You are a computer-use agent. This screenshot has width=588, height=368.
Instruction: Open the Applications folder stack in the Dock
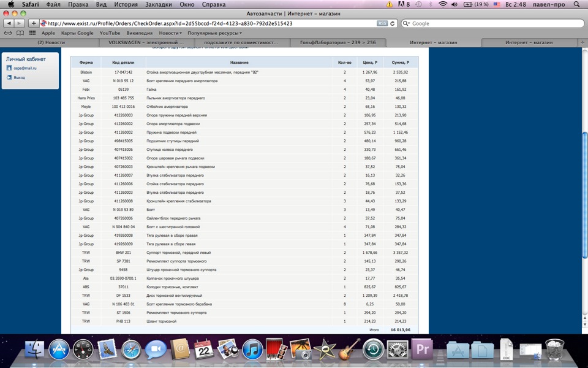(x=458, y=350)
